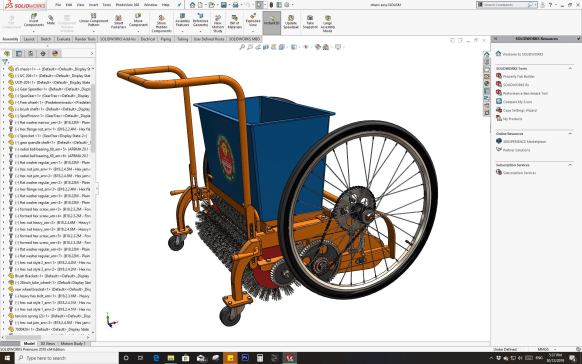This screenshot has height=364, width=582.
Task: Collapse the SOLIDWORKS Tools section
Action: click(x=570, y=68)
